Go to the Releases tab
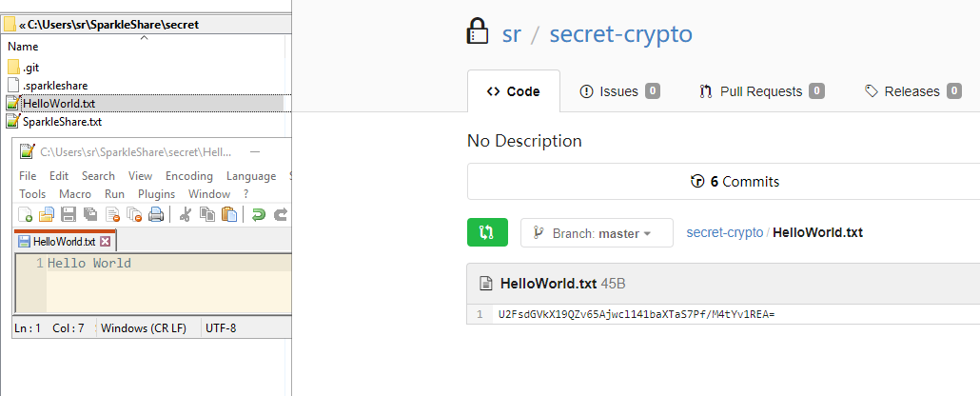This screenshot has width=980, height=396. coord(913,91)
